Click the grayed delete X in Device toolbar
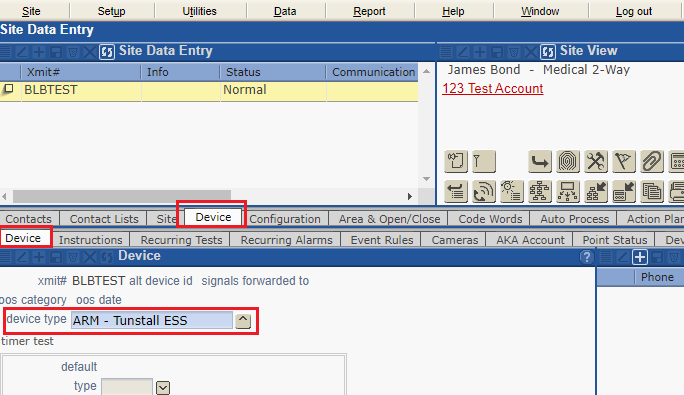This screenshot has width=684, height=395. pos(89,257)
